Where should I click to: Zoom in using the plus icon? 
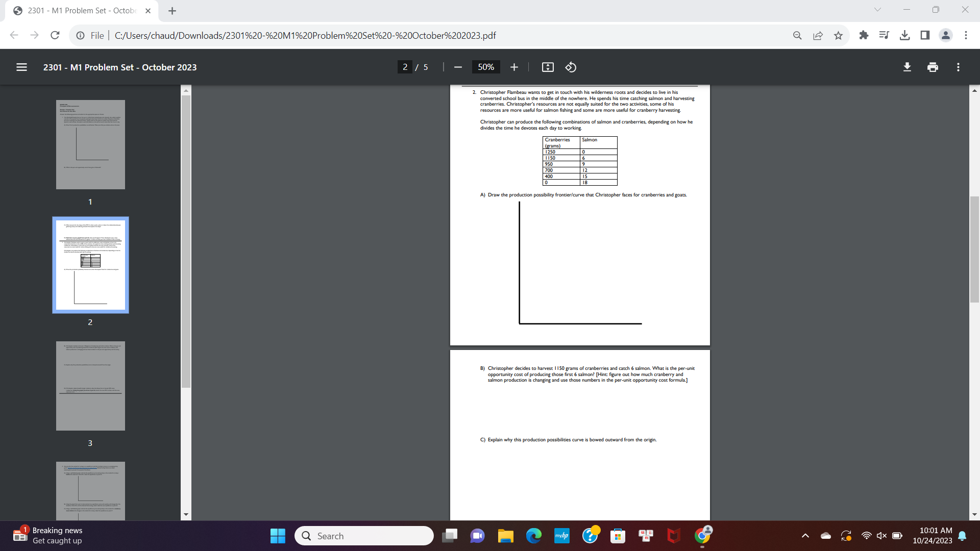(x=514, y=67)
